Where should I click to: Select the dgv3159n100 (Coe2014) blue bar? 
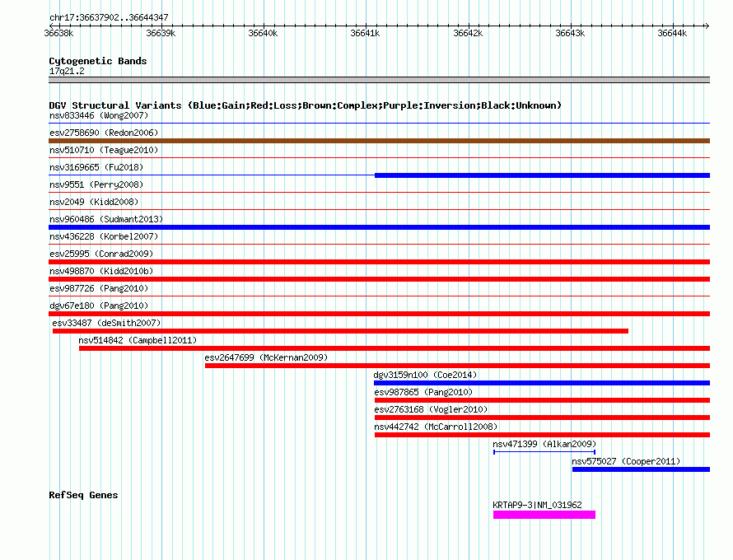pyautogui.click(x=542, y=383)
